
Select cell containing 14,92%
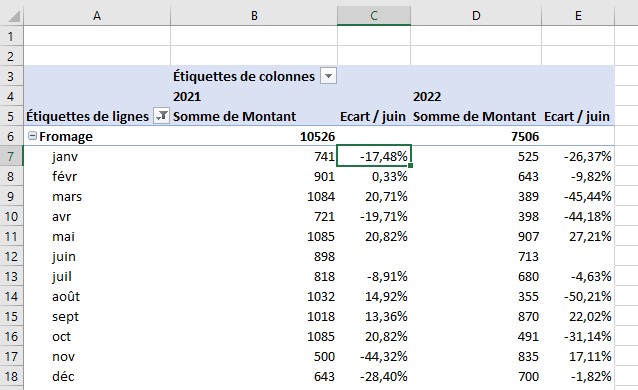[x=374, y=296]
